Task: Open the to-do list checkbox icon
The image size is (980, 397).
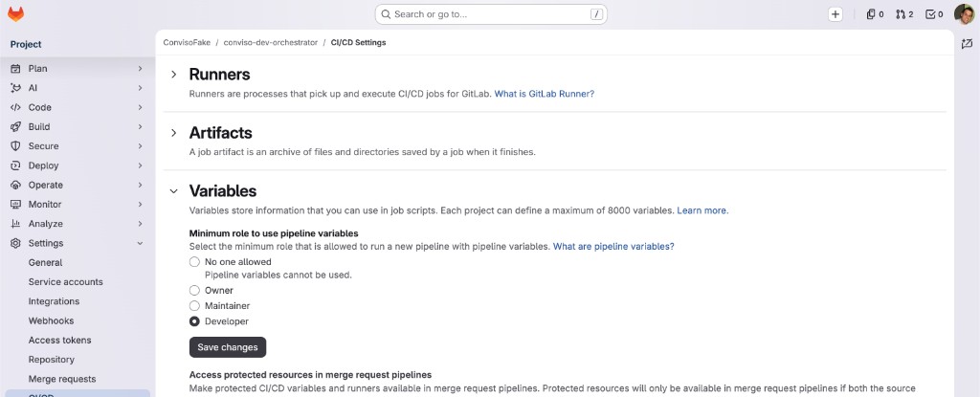Action: (x=934, y=14)
